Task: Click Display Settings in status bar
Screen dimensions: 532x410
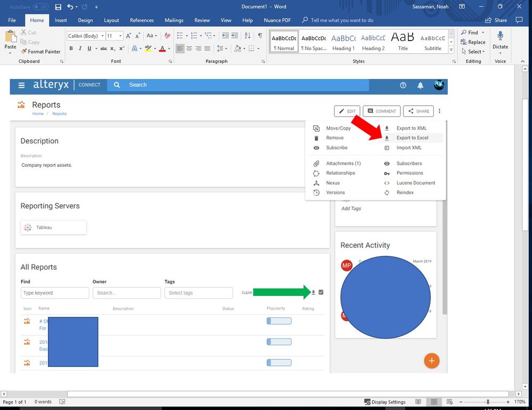Action: click(x=385, y=402)
